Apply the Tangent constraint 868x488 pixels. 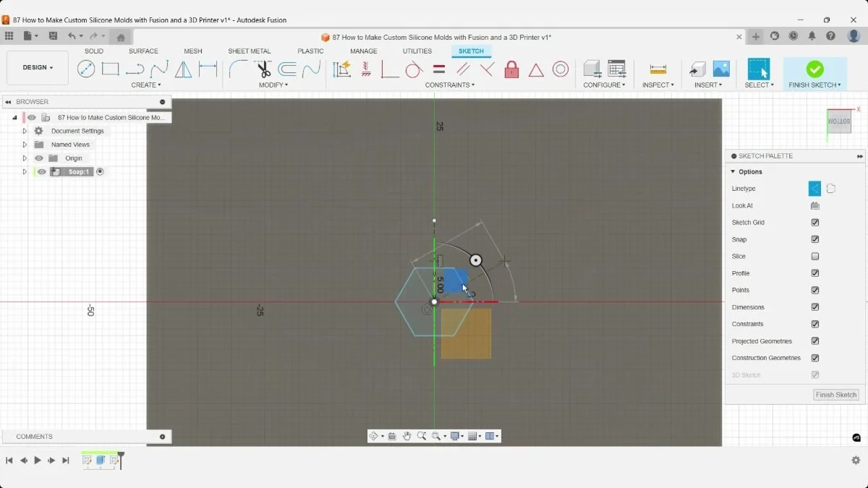(414, 69)
